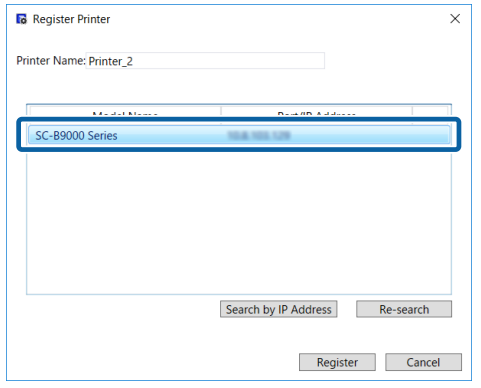Cancel the Register Printer dialog
The width and height of the screenshot is (481, 388).
tap(423, 362)
